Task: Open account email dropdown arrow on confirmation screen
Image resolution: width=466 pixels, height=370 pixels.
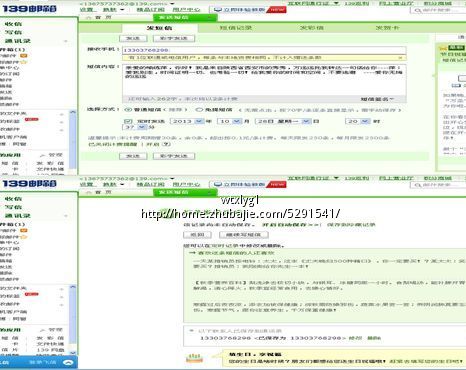Action: (173, 179)
